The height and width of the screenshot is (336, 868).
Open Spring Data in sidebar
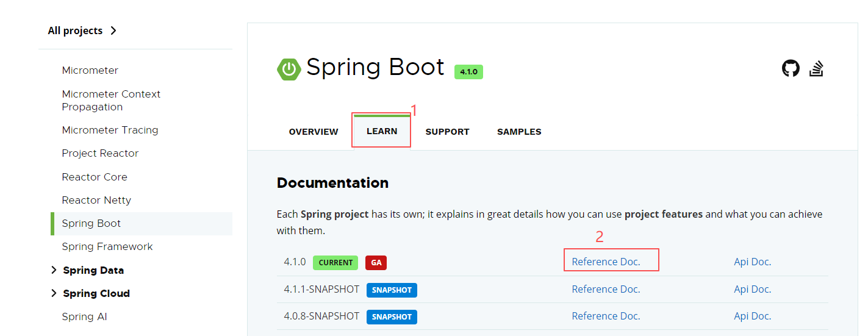pos(93,270)
